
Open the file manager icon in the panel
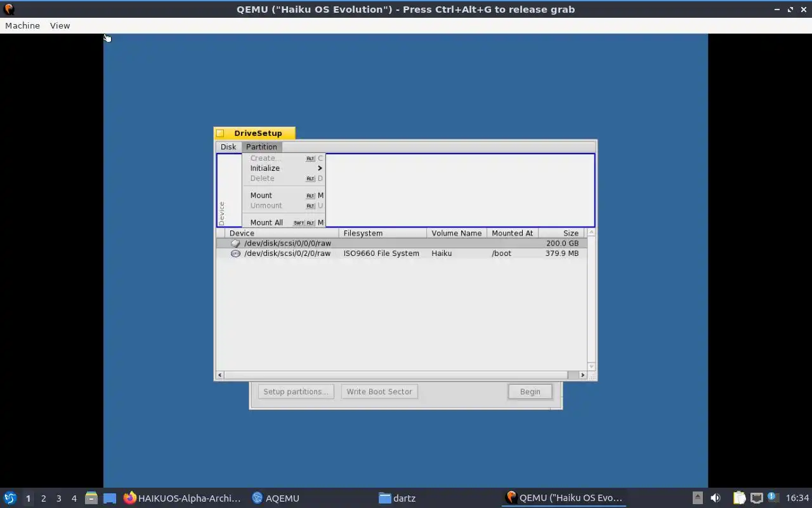91,498
